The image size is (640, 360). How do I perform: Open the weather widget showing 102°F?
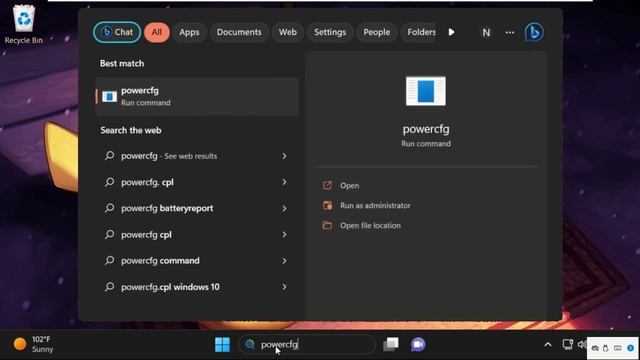coord(33,344)
